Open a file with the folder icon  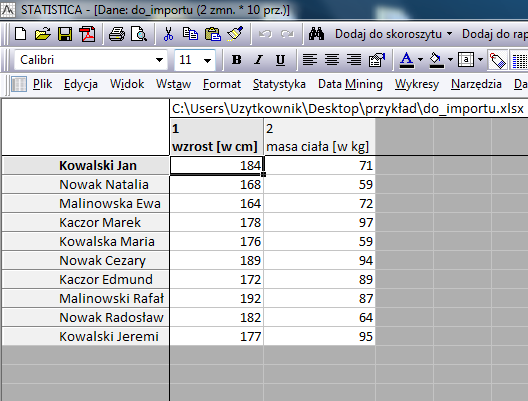coord(43,34)
